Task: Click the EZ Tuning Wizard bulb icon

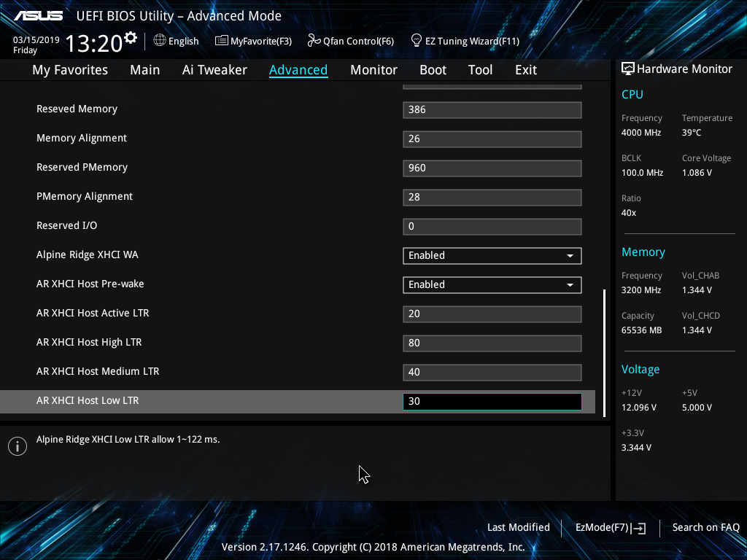Action: (417, 41)
